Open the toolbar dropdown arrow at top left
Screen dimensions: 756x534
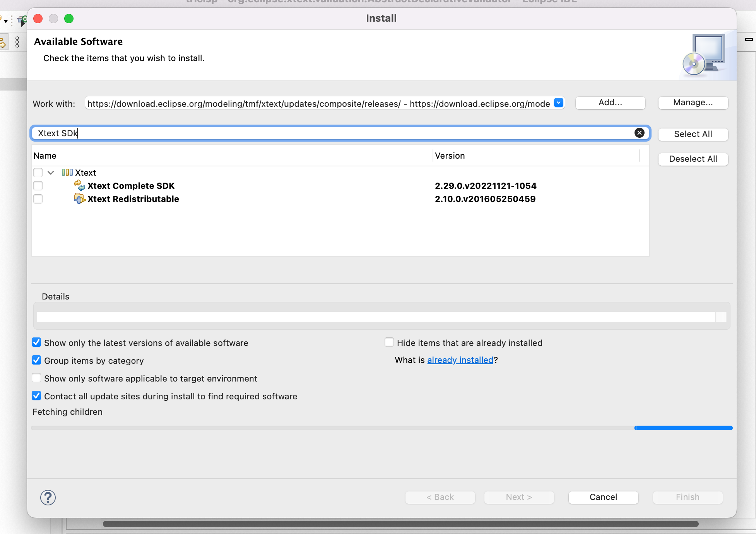pyautogui.click(x=5, y=21)
